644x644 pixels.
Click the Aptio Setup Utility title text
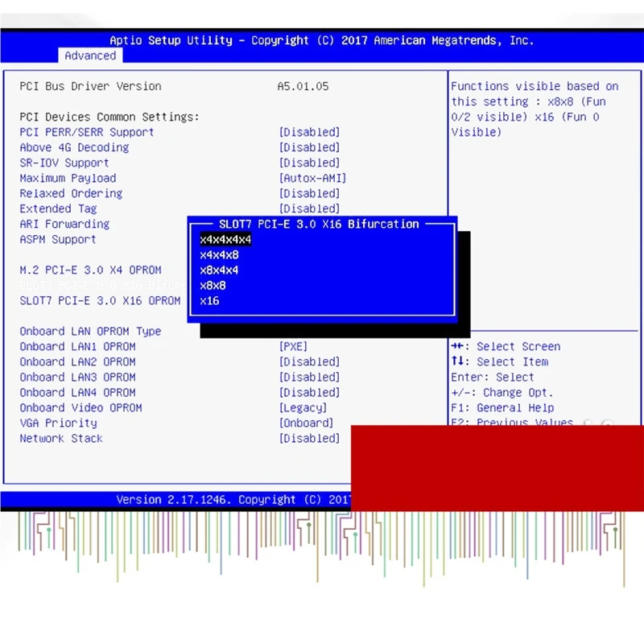click(321, 40)
